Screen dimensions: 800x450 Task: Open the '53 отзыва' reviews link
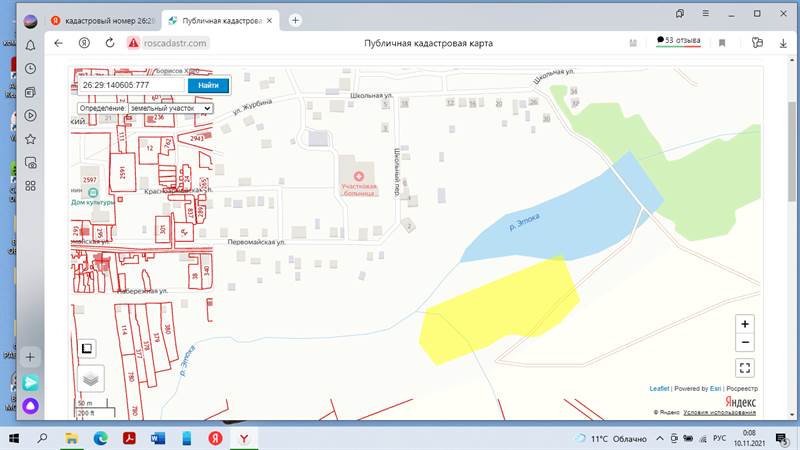point(678,41)
